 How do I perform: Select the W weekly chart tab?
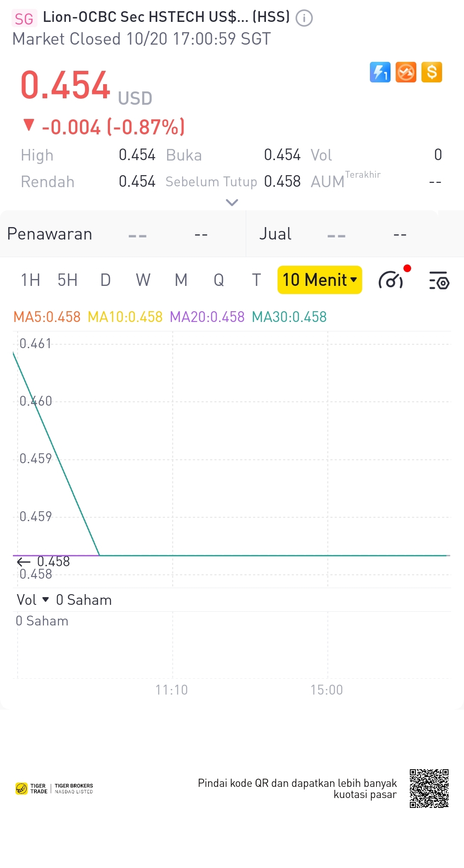point(143,280)
